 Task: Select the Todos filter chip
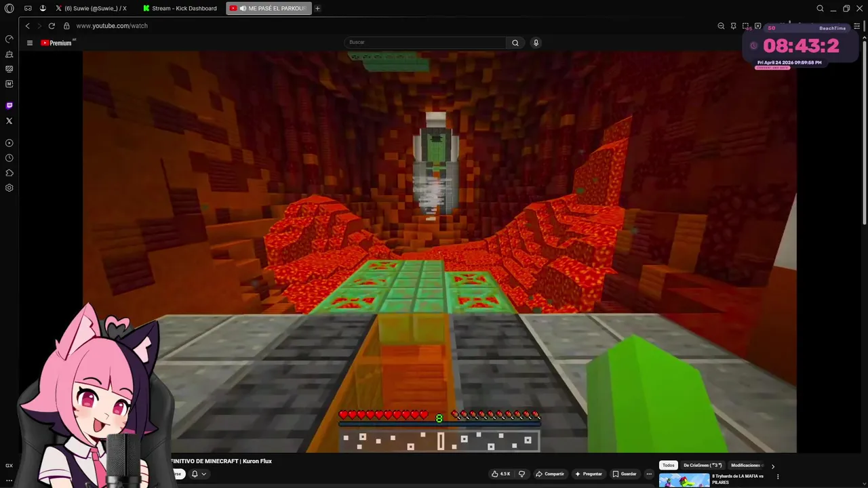click(669, 465)
